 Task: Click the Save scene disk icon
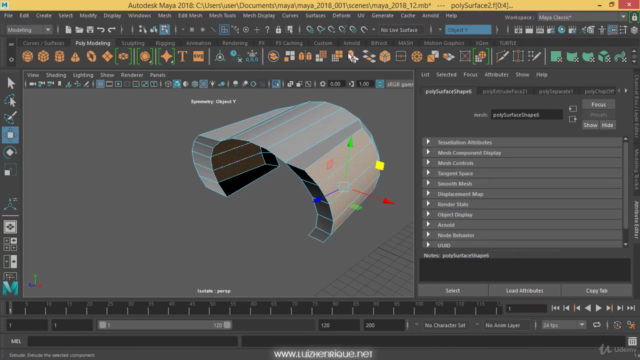point(90,30)
